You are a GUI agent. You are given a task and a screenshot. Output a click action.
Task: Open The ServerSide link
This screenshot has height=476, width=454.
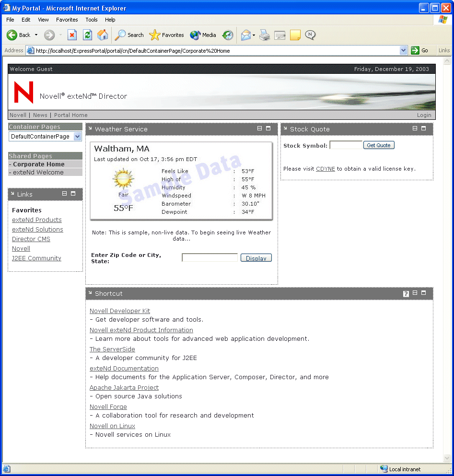112,349
